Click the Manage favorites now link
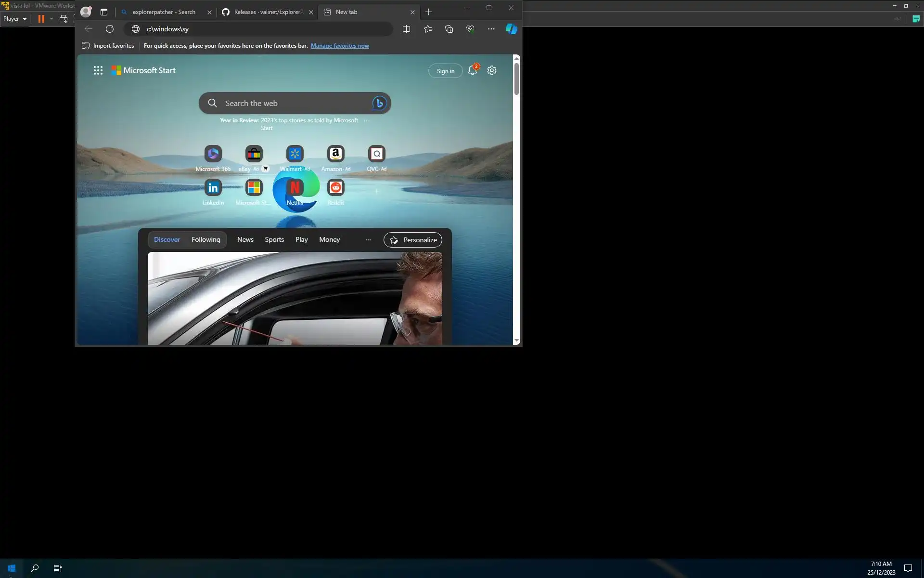 tap(340, 46)
